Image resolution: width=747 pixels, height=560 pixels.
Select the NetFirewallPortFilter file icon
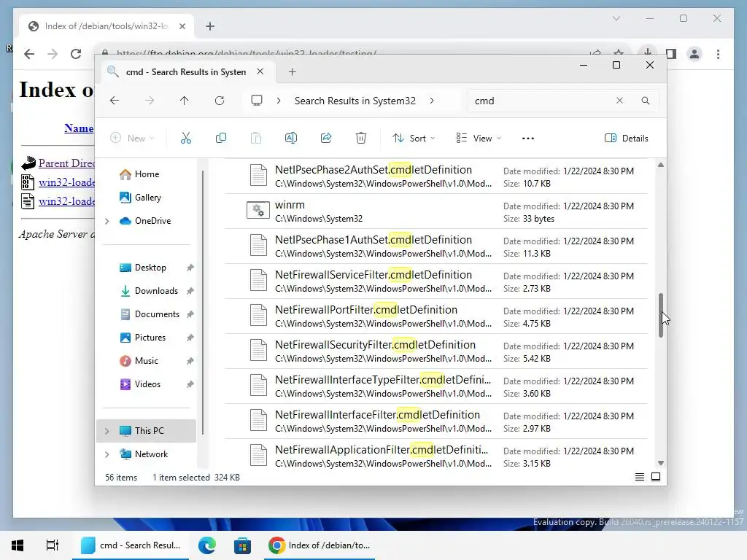(x=258, y=315)
